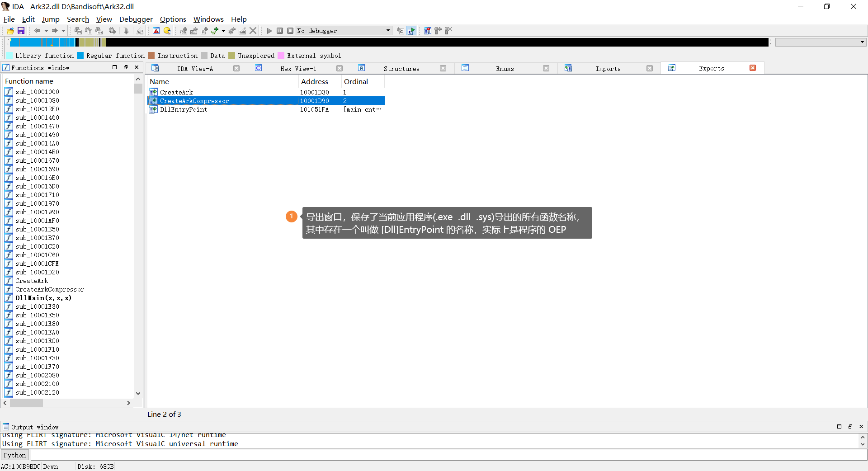Click the function icon beside sub_10001000
Screen dimensions: 868x471
9,92
